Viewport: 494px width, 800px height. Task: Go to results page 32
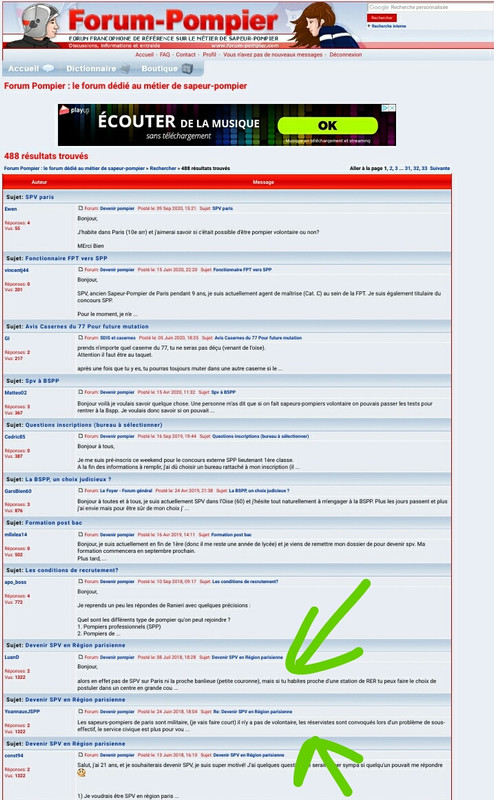click(416, 168)
